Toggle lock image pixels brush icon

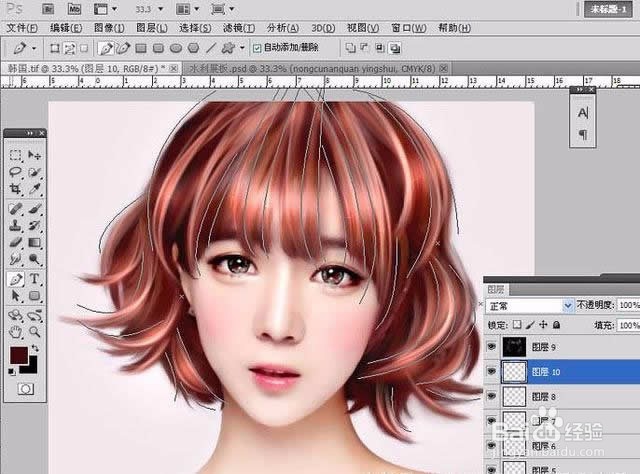pyautogui.click(x=530, y=325)
